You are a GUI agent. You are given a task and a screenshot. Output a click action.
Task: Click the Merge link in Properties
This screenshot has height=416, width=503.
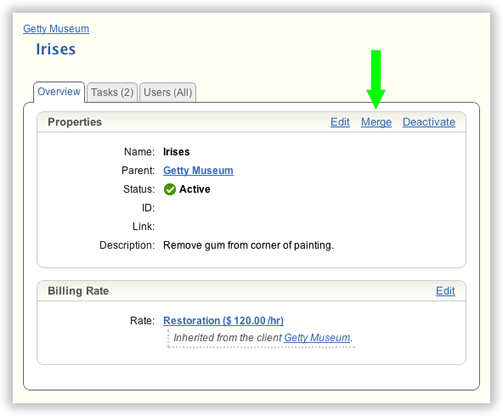pos(376,122)
